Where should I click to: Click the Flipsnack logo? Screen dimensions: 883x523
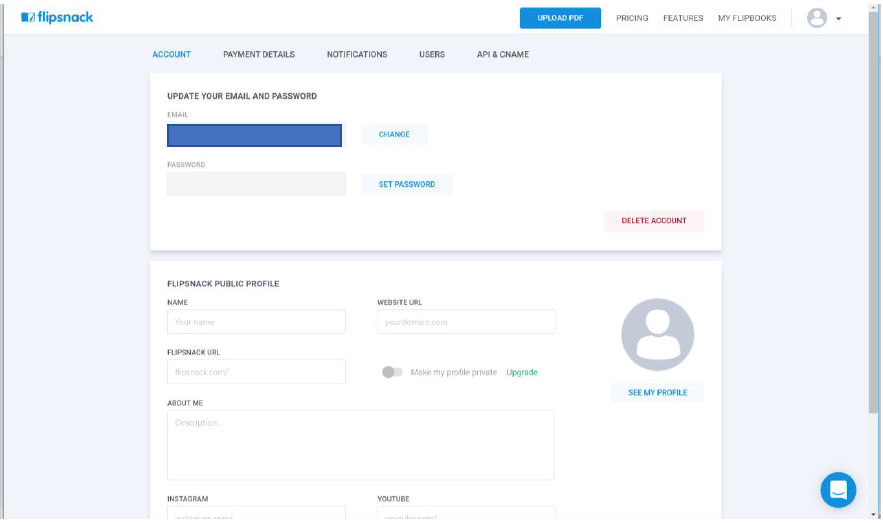57,17
